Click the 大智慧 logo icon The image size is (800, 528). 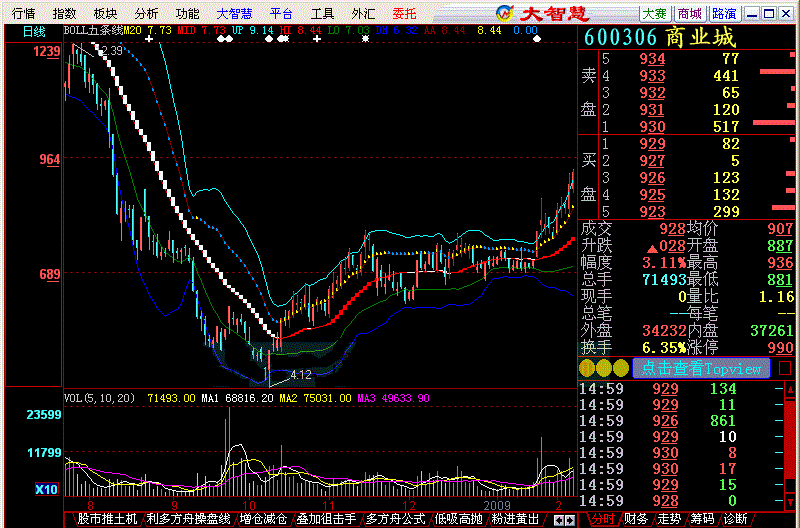pos(505,13)
